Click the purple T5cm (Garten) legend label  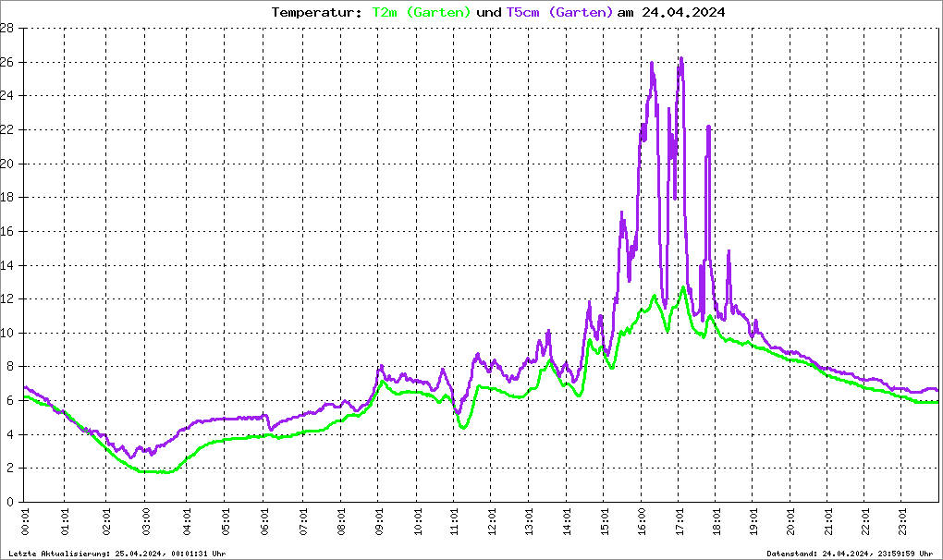click(559, 12)
